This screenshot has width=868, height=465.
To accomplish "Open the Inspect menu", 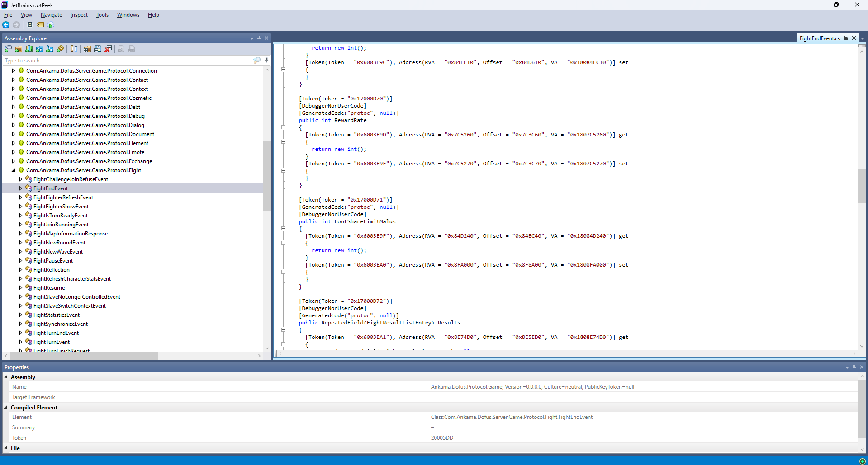I will [79, 15].
